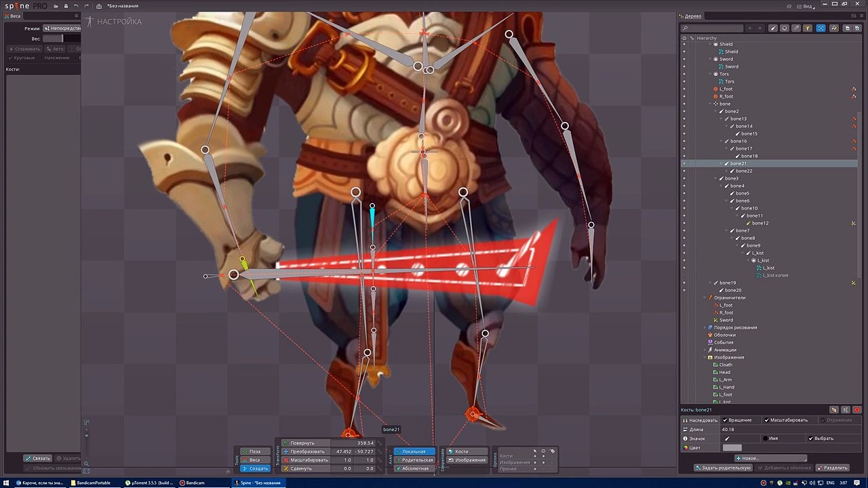Select the Родительская axes option
Viewport: 868px width, 488px height.
point(414,460)
